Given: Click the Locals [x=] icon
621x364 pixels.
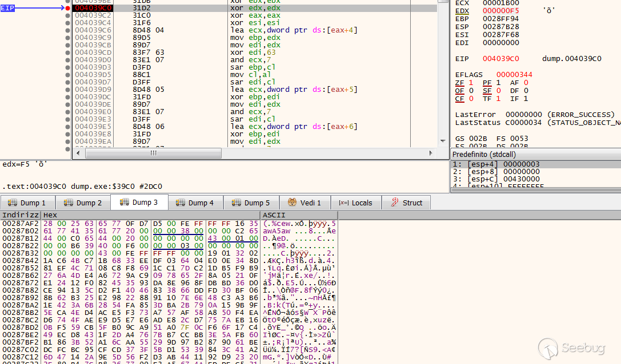Looking at the screenshot, I should pos(343,203).
